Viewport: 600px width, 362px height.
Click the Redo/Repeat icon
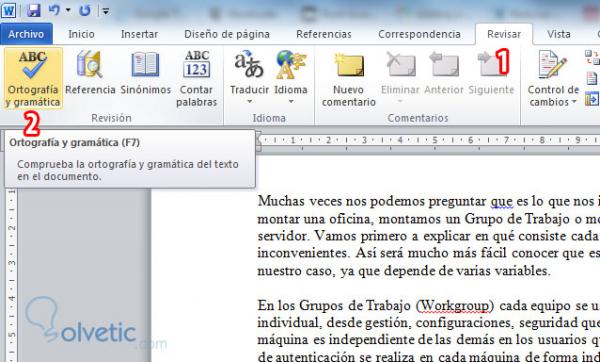[x=85, y=11]
